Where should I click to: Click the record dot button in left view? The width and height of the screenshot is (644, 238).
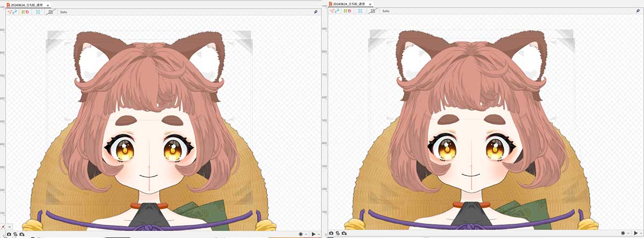tap(301, 234)
